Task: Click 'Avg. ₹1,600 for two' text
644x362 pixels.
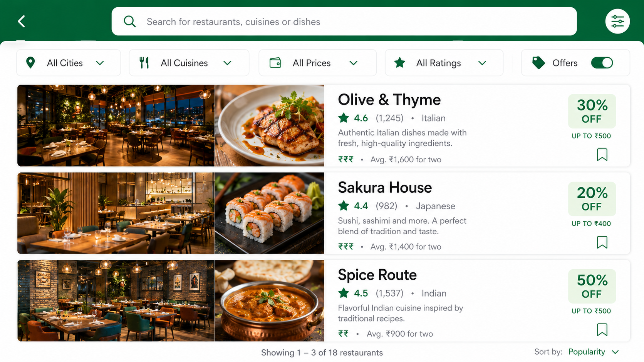Action: click(406, 159)
